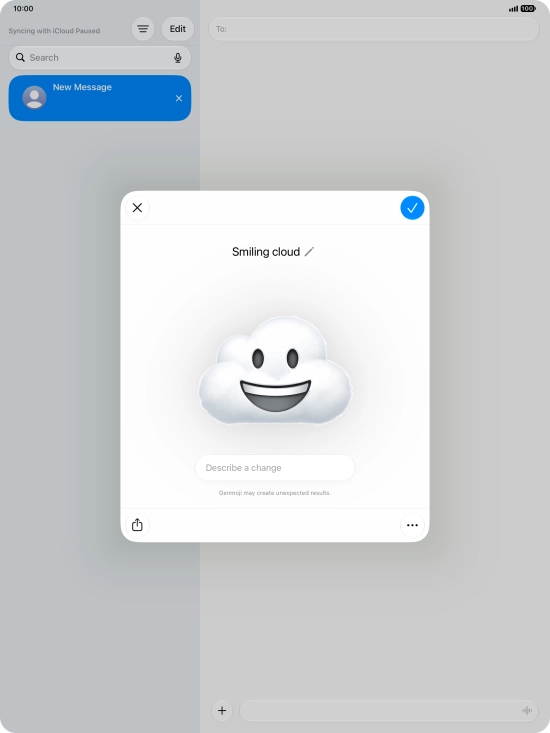Image resolution: width=550 pixels, height=733 pixels.
Task: Check battery indicator in status bar
Action: [x=528, y=8]
